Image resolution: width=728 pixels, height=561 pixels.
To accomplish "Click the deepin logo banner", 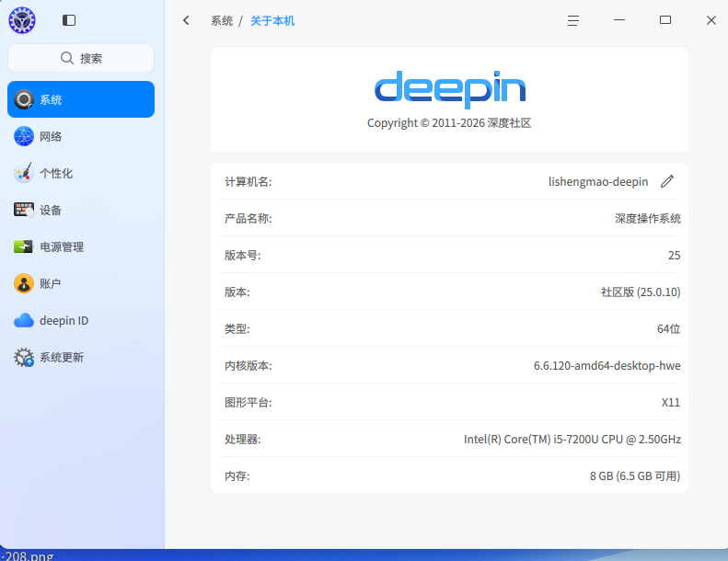I will click(x=449, y=89).
